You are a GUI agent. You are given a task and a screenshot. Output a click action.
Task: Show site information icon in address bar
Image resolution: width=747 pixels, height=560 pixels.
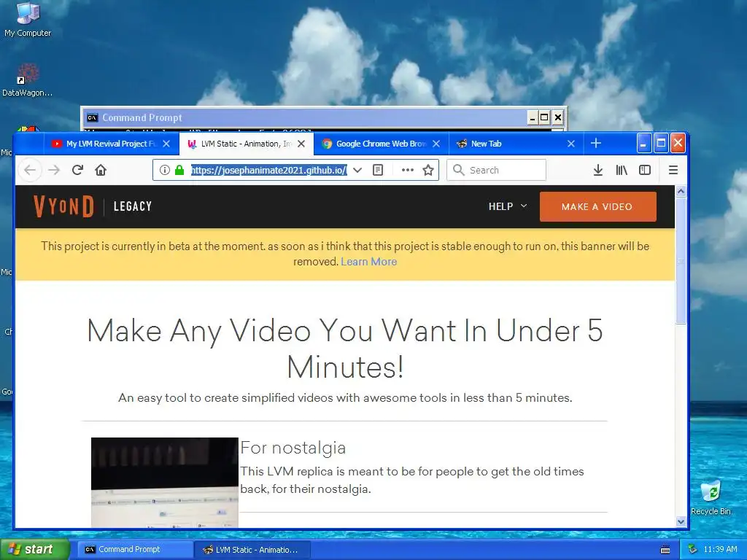[164, 170]
